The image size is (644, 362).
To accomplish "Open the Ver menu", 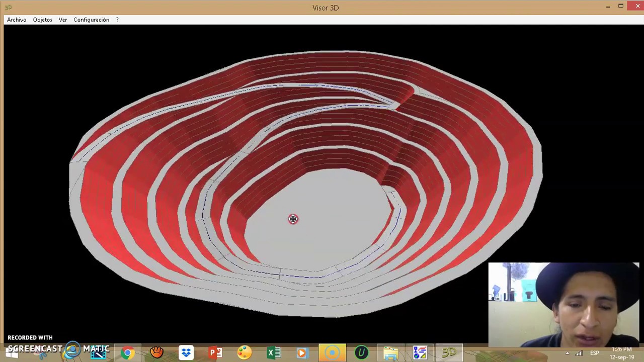I will tap(63, 20).
